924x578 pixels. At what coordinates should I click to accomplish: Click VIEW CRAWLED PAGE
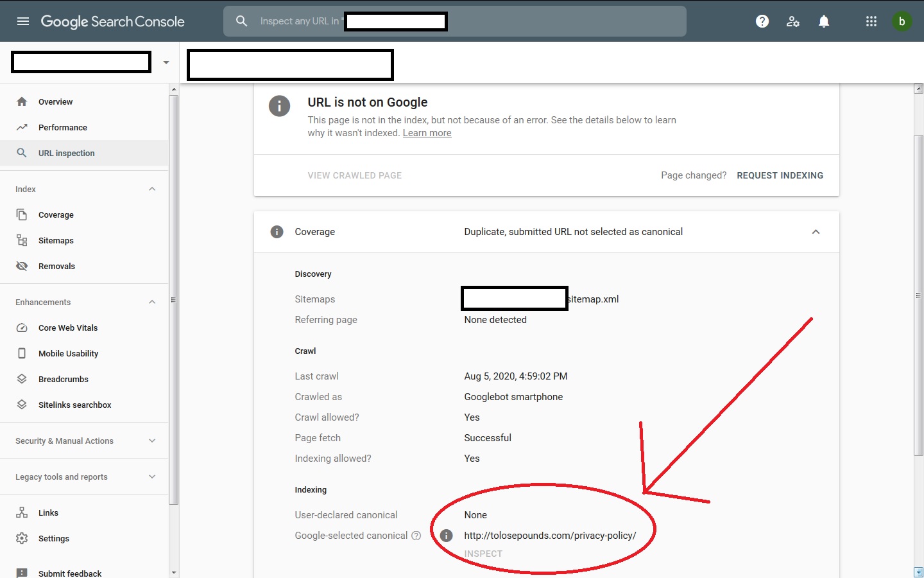(355, 175)
